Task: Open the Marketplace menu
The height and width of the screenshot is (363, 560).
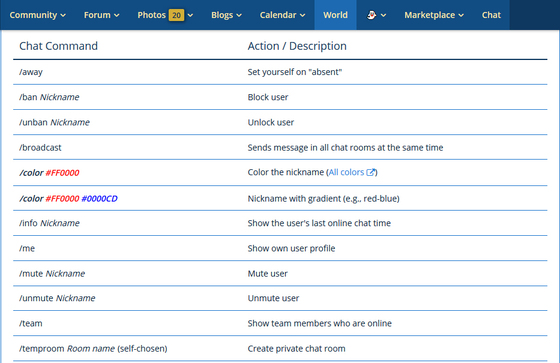Action: [x=429, y=15]
